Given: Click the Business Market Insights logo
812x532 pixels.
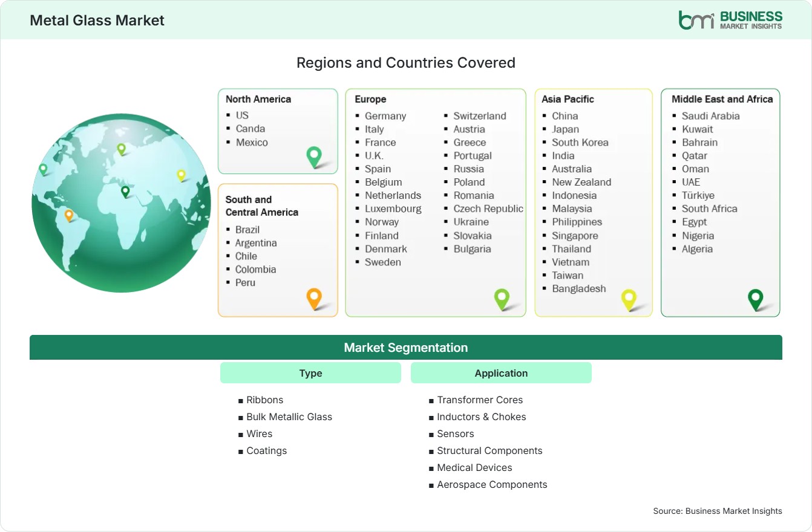Looking at the screenshot, I should pos(730,19).
